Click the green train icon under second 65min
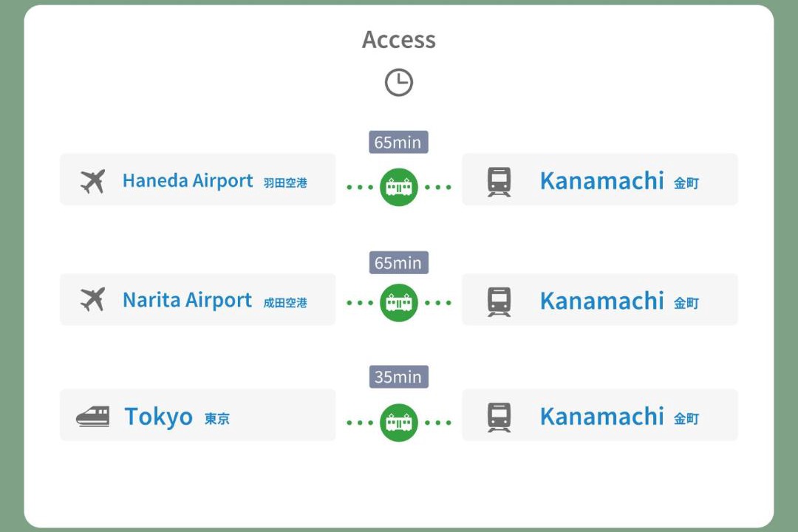This screenshot has width=798, height=532. coord(399,303)
